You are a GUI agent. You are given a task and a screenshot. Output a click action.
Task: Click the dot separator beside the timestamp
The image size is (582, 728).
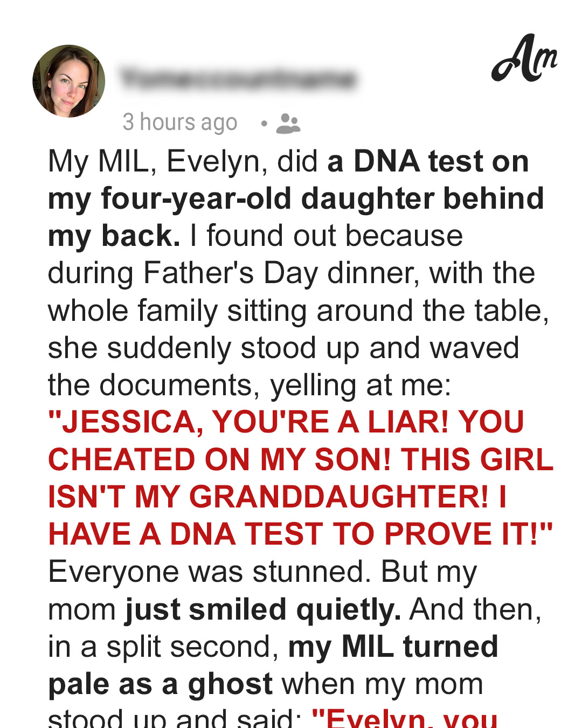(264, 123)
